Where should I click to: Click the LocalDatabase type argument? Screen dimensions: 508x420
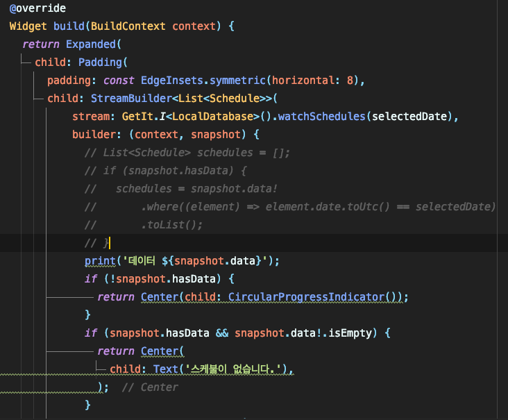coord(213,117)
